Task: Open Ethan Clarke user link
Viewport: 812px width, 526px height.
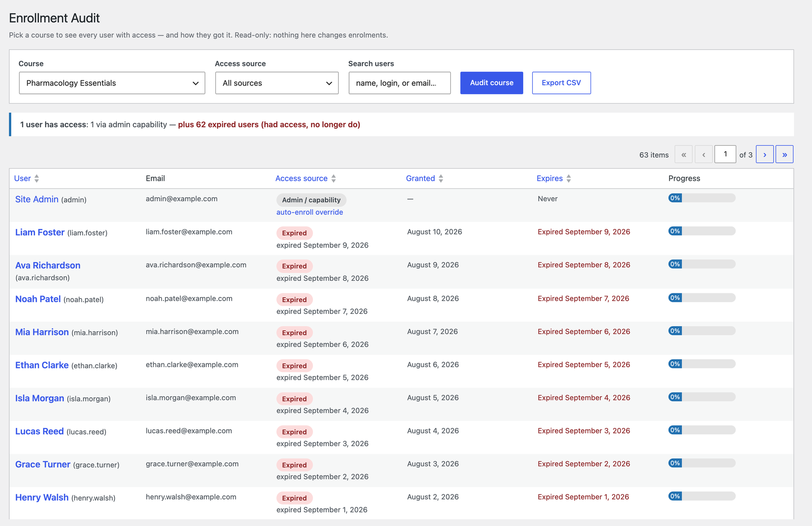Action: 42,365
